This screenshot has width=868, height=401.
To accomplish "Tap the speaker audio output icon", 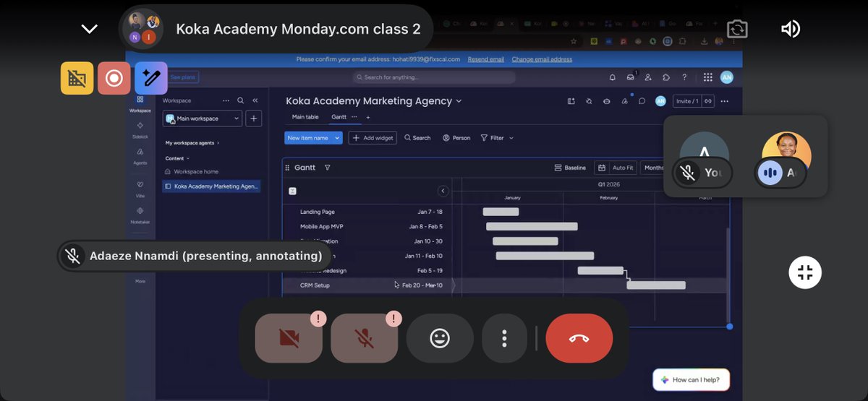I will pos(790,29).
